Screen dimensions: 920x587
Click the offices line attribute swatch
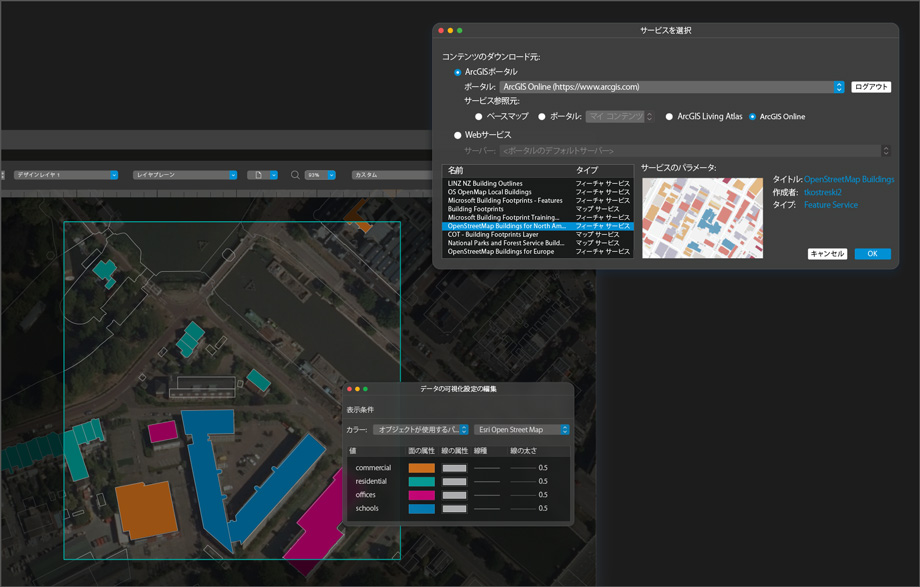[455, 495]
